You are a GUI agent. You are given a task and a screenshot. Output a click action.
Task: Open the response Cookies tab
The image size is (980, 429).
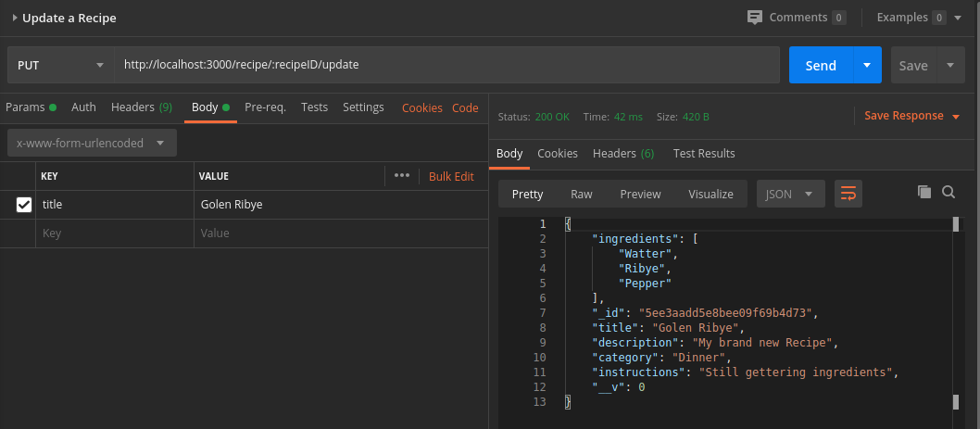(558, 153)
